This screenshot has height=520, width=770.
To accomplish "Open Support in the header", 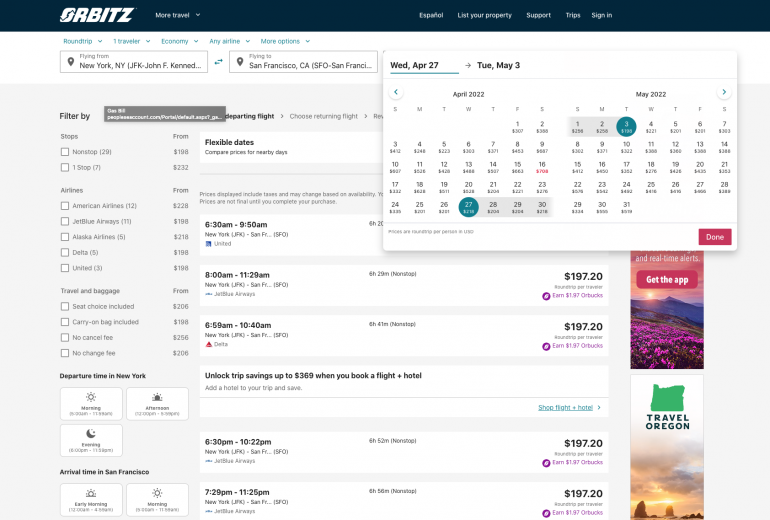I will (538, 15).
